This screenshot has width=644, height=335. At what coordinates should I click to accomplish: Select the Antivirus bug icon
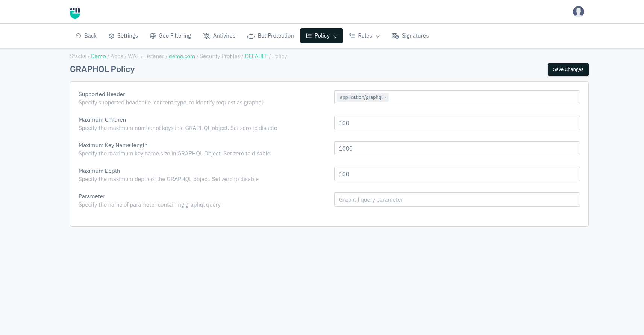pyautogui.click(x=206, y=36)
